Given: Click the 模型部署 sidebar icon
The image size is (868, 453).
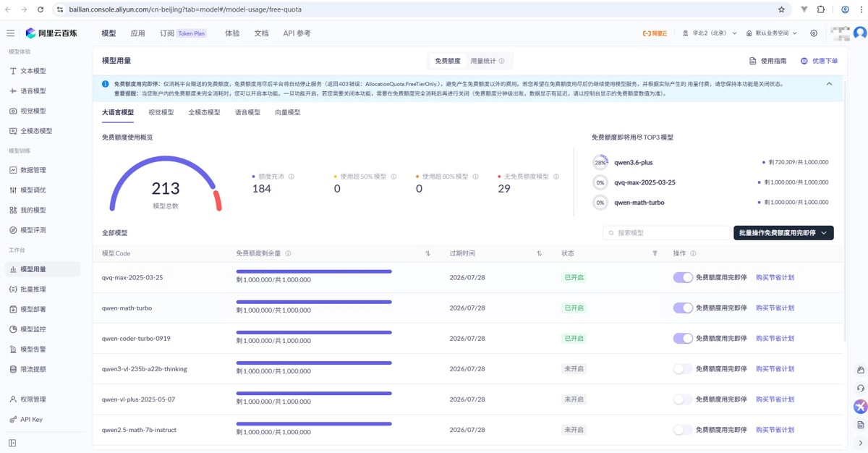Looking at the screenshot, I should point(13,309).
